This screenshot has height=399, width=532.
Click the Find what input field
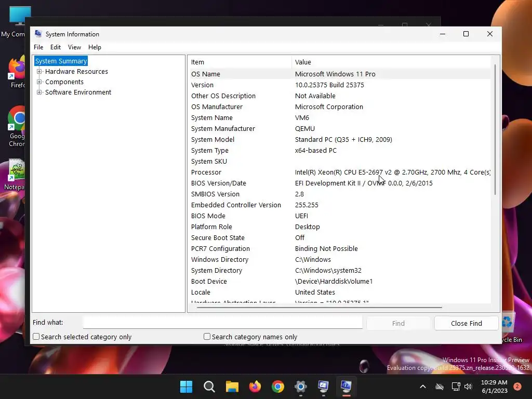point(223,322)
